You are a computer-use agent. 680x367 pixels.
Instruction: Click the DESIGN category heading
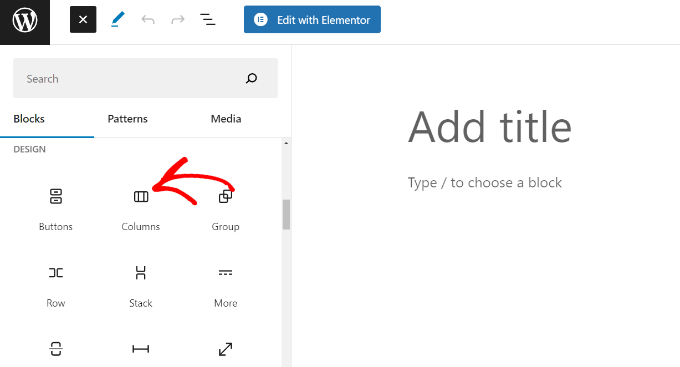tap(29, 149)
